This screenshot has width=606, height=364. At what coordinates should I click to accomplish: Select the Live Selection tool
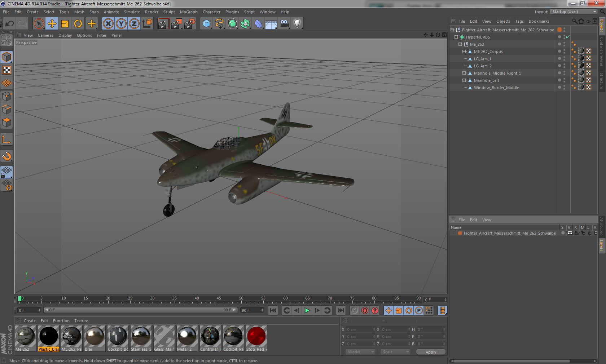(x=39, y=24)
